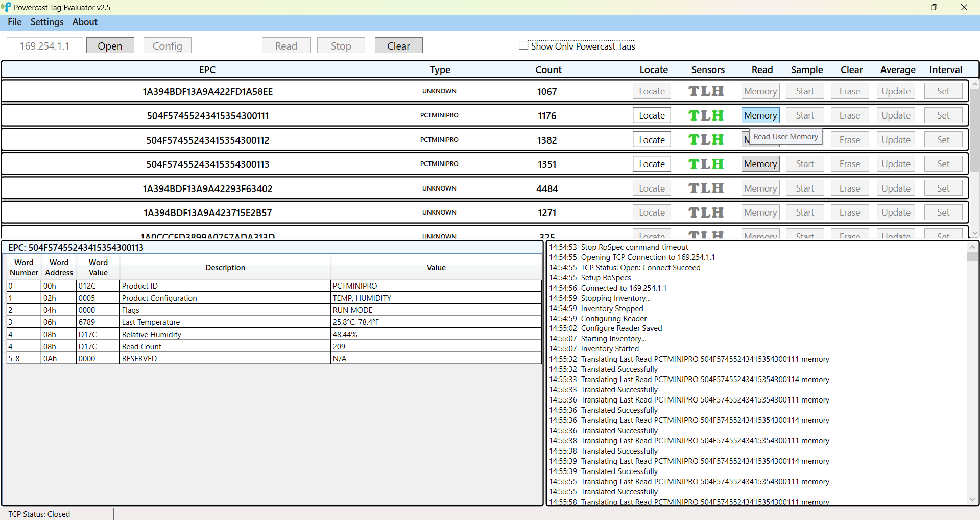Viewport: 980px width, 520px height.
Task: Select EPC text 1A394BDF13A9A42293F63402
Action: (x=208, y=188)
